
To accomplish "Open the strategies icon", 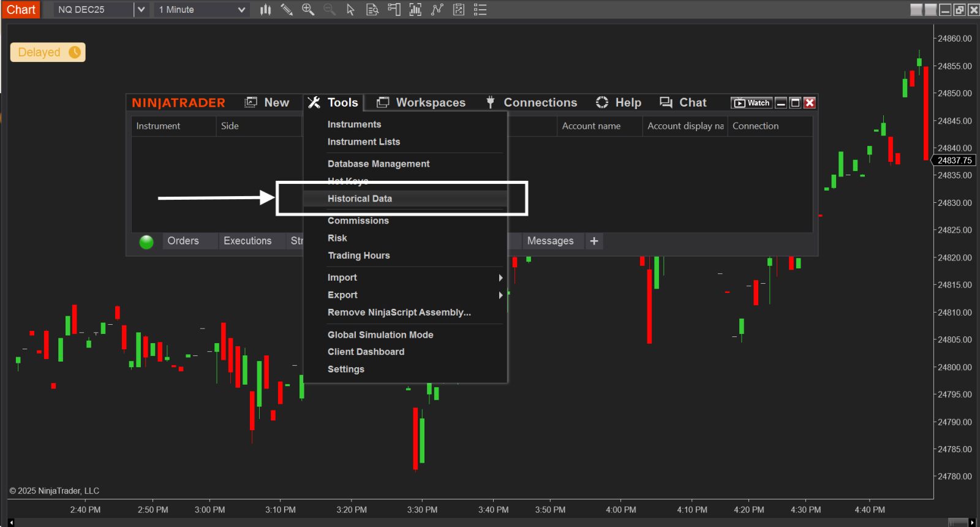I will [x=458, y=10].
